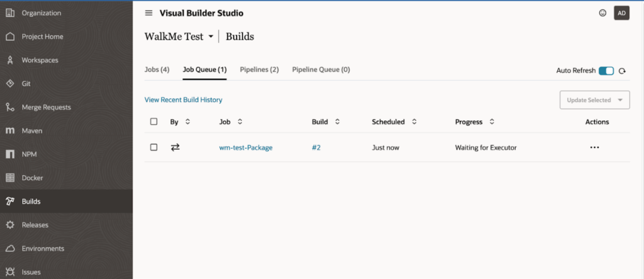Open NPM label in the sidebar

click(x=29, y=154)
